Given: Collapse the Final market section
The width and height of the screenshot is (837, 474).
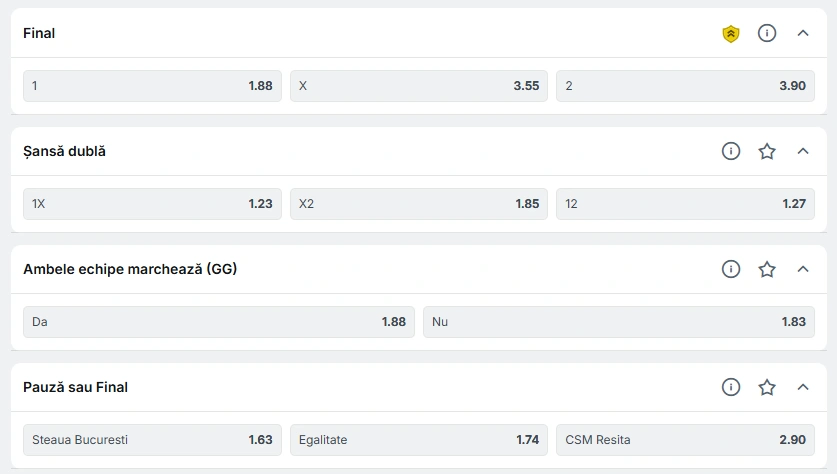Looking at the screenshot, I should pos(803,33).
